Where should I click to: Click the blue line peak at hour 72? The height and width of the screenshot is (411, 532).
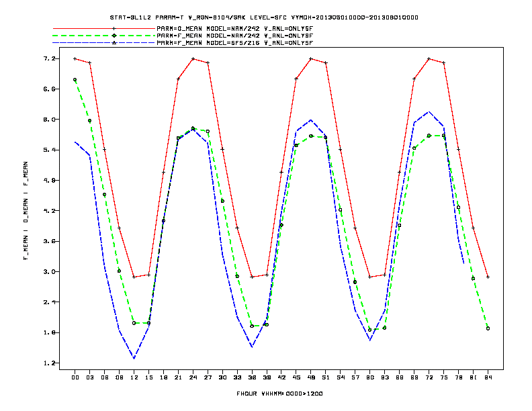click(x=429, y=111)
